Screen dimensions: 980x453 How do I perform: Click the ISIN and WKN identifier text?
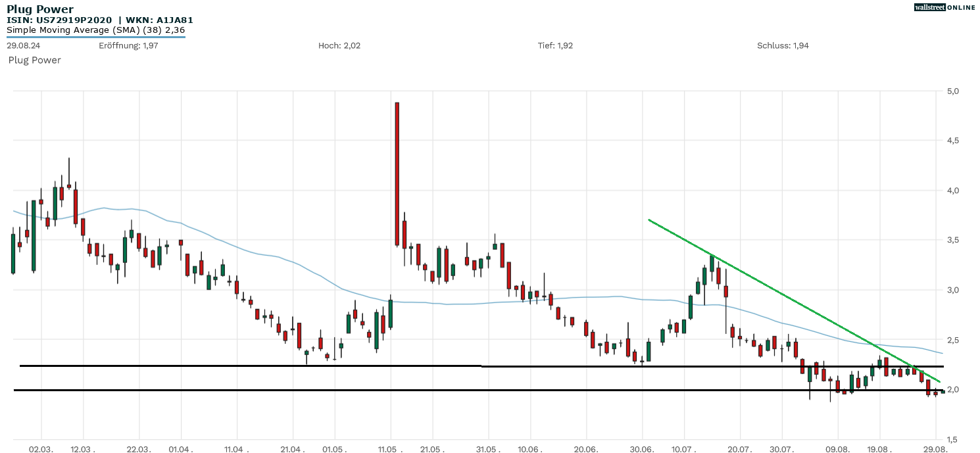100,20
